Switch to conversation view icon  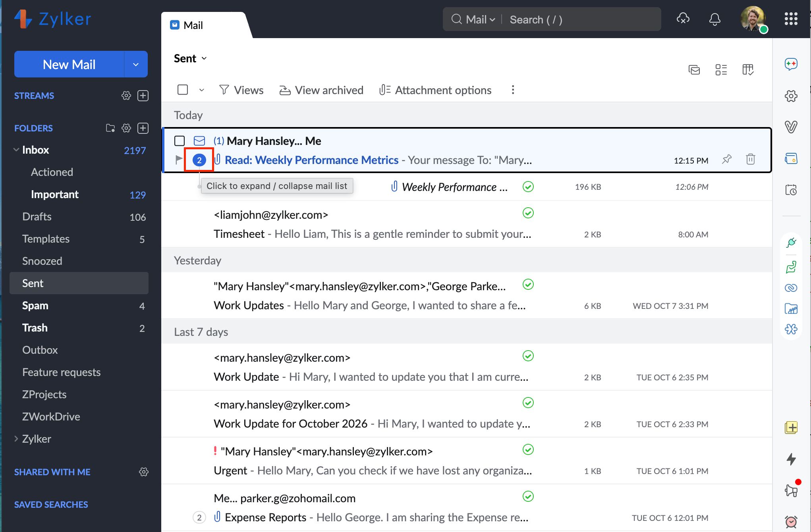tap(694, 70)
